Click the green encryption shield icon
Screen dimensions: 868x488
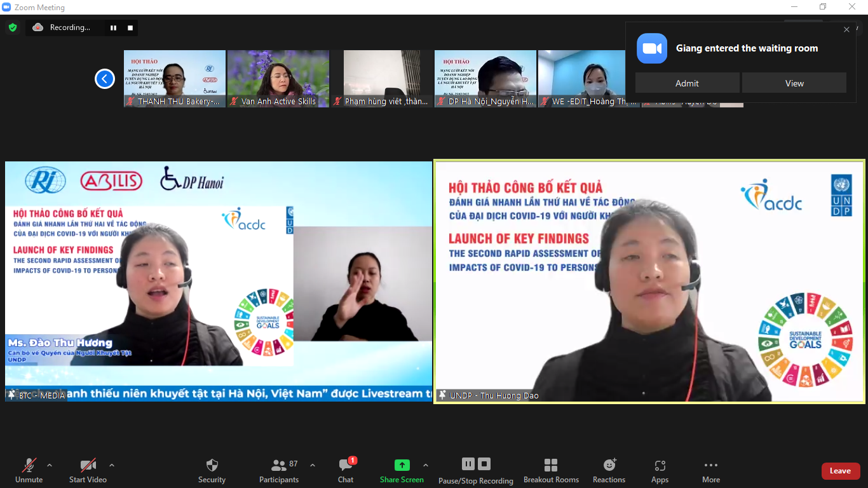12,27
